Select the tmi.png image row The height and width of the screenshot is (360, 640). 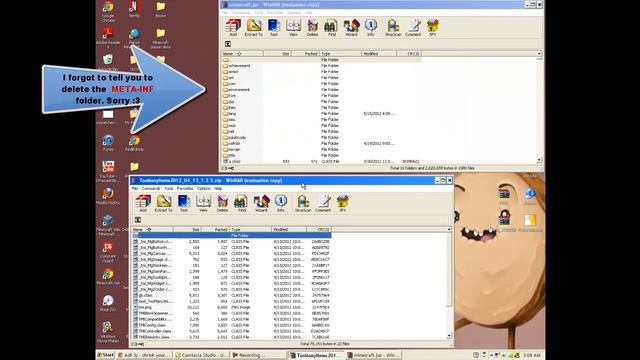click(231, 307)
